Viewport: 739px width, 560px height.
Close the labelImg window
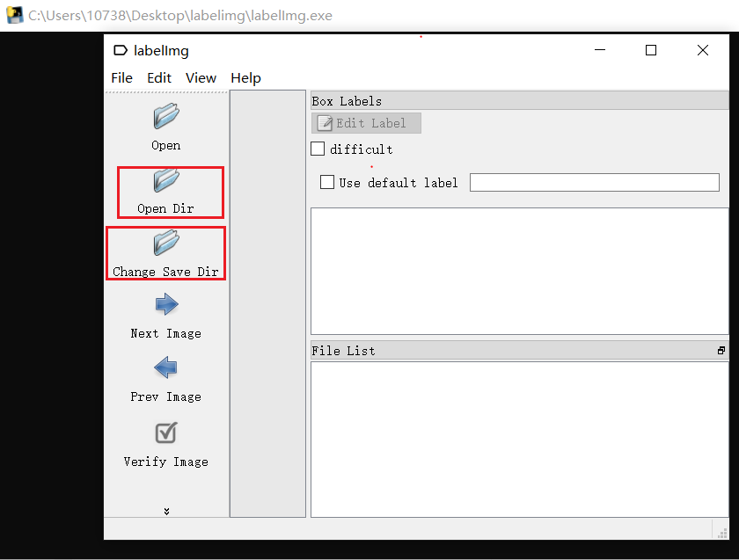pos(702,50)
